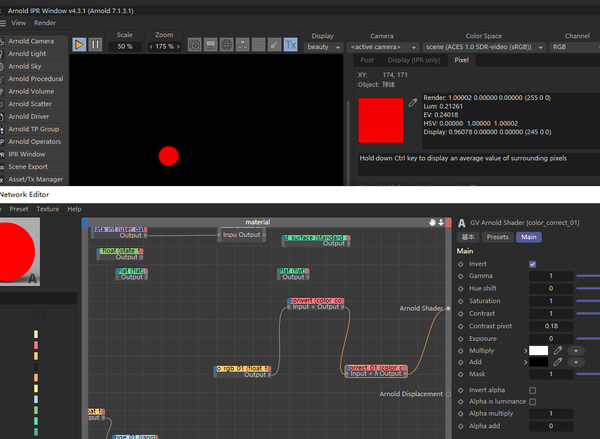
Task: Open the Render menu in IPR window
Action: 45,23
